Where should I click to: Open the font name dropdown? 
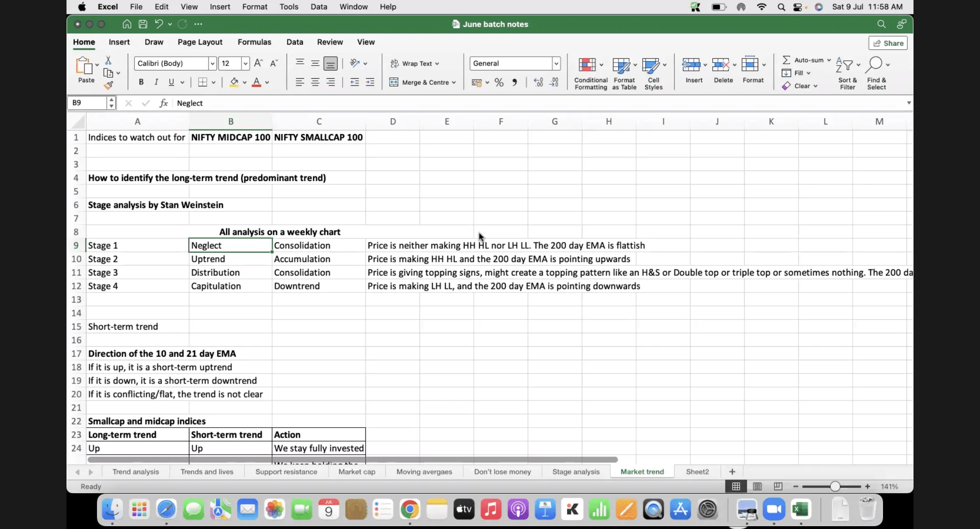tap(212, 63)
